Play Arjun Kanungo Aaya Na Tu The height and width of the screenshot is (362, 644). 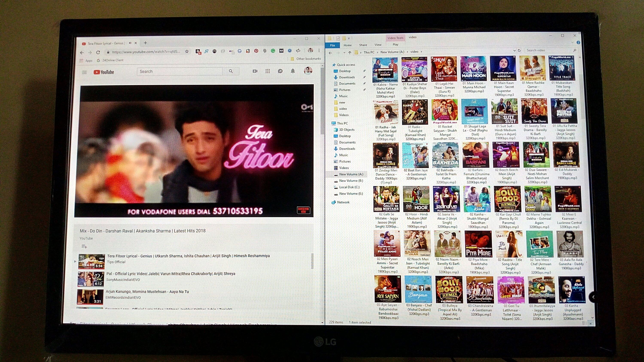[147, 292]
